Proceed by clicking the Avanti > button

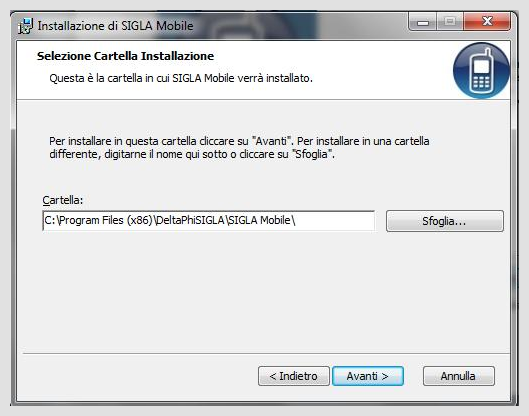(x=368, y=376)
